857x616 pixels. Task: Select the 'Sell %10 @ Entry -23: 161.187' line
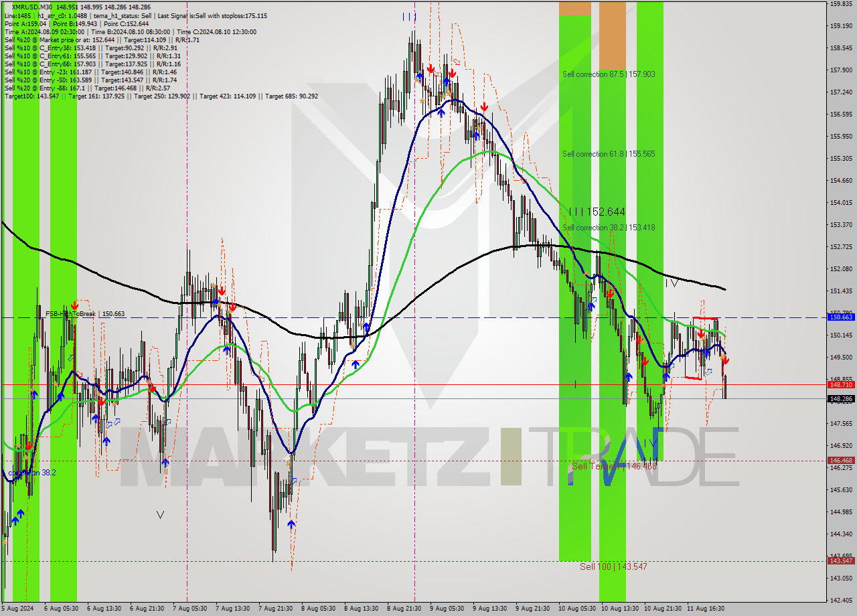click(90, 72)
